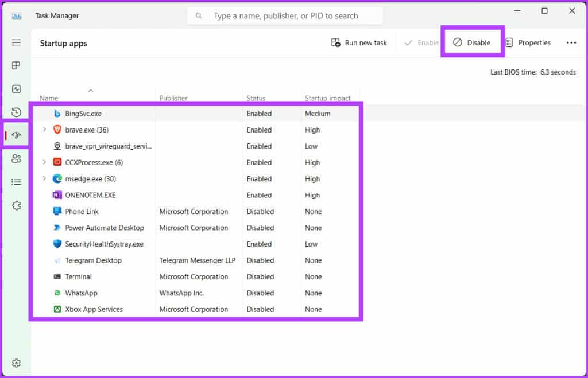This screenshot has height=378, width=588.
Task: Click Disabled status in Xbox App Services row
Action: [260, 309]
